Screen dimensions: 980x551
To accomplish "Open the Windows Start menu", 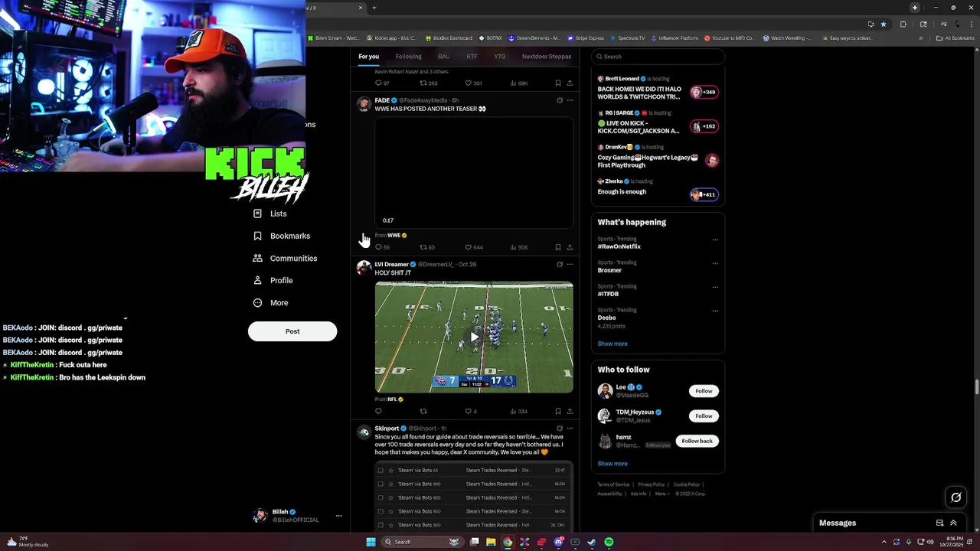I will pyautogui.click(x=371, y=542).
